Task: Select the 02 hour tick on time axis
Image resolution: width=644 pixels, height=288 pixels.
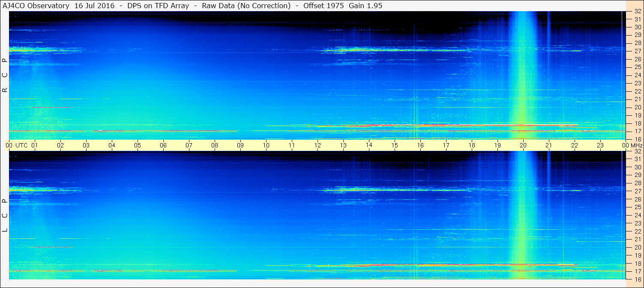Action: pos(60,145)
